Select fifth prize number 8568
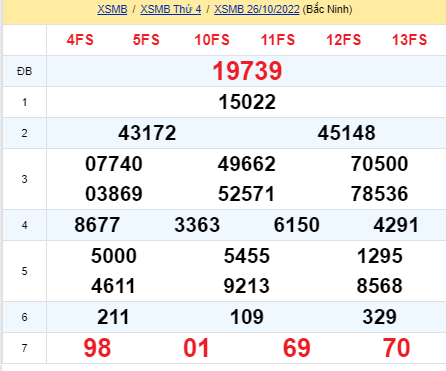The height and width of the screenshot is (371, 446). (379, 286)
